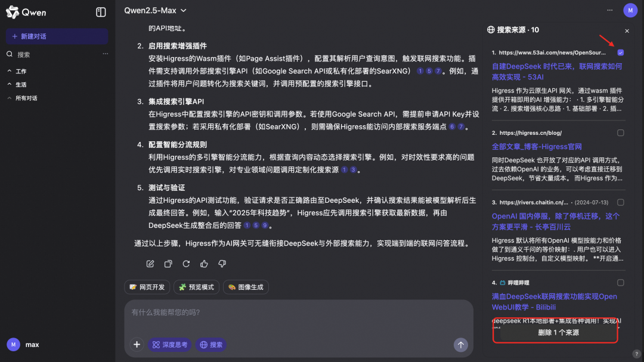Viewport: 644px width, 362px height.
Task: Select the 网页开发 mode chip
Action: click(x=147, y=287)
